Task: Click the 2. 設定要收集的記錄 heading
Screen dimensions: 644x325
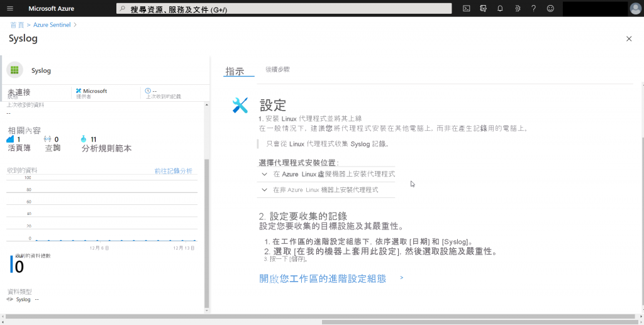Action: [x=303, y=216]
